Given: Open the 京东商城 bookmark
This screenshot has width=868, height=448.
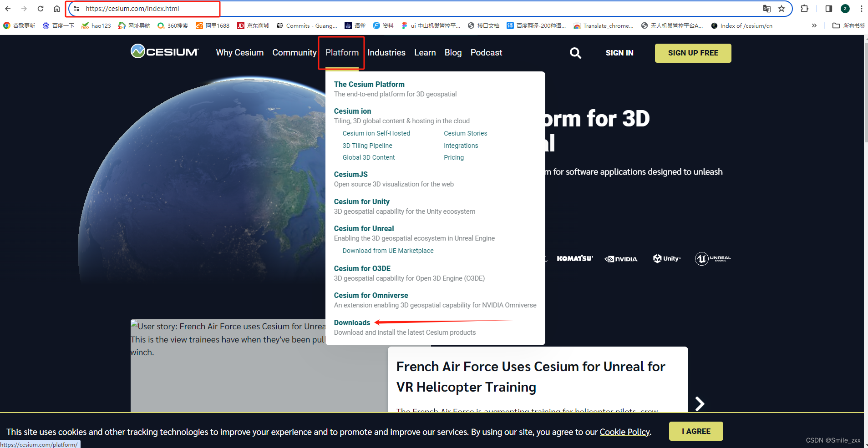Looking at the screenshot, I should click(x=253, y=25).
